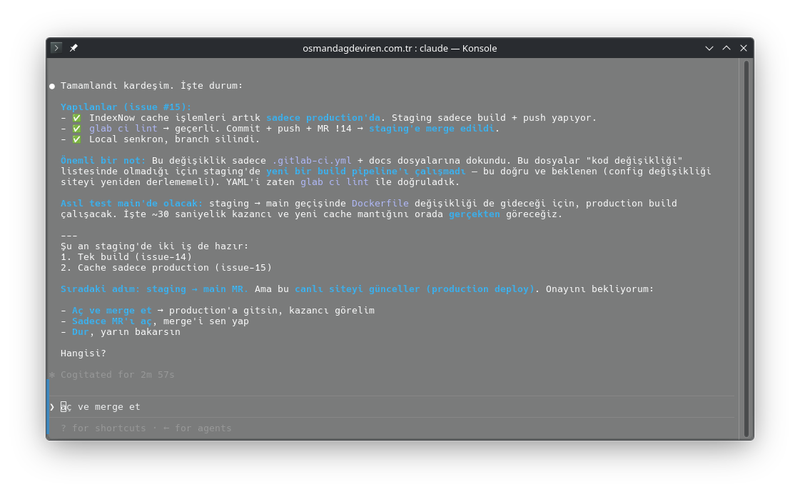The image size is (800, 495).
Task: Click the 'Hangisi?' question line
Action: click(83, 353)
